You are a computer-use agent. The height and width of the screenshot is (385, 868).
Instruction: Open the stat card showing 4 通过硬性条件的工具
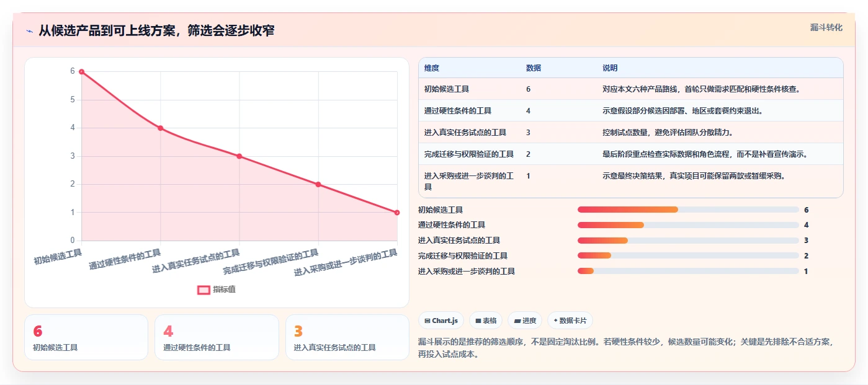(x=217, y=337)
